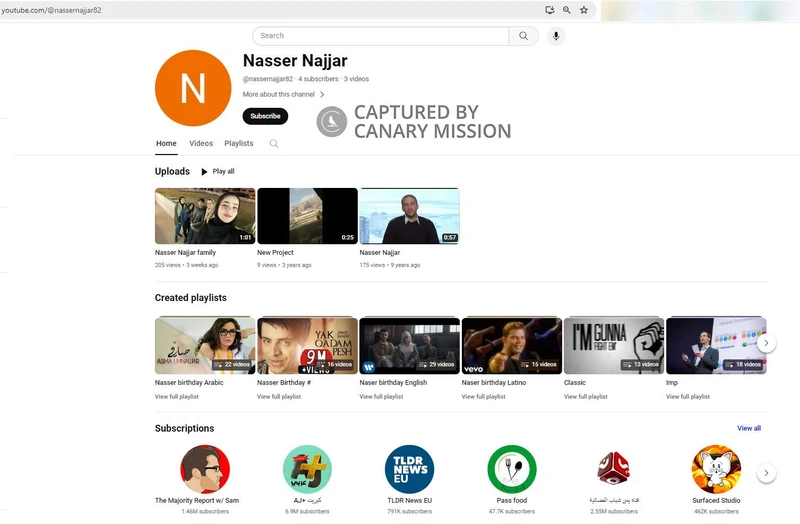Screen dimensions: 800x524
Task: Open the red cube Arabic channel avatar
Action: 614,469
